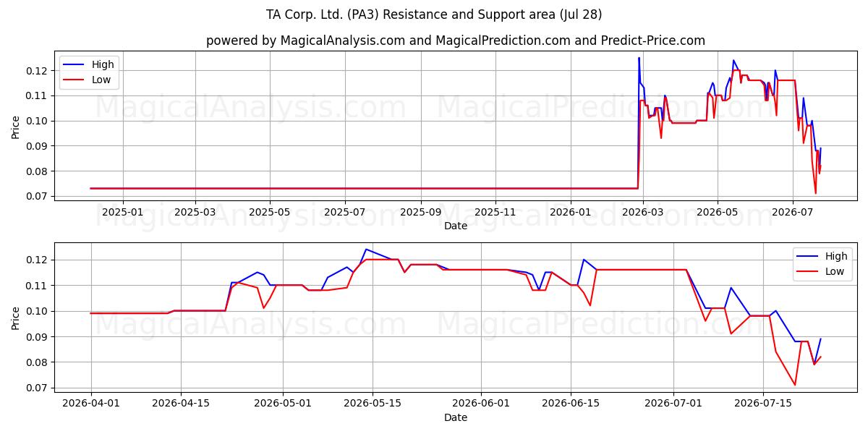The width and height of the screenshot is (868, 434).
Task: Click the '2026-03' x-axis label in top chart
Action: pyautogui.click(x=643, y=212)
